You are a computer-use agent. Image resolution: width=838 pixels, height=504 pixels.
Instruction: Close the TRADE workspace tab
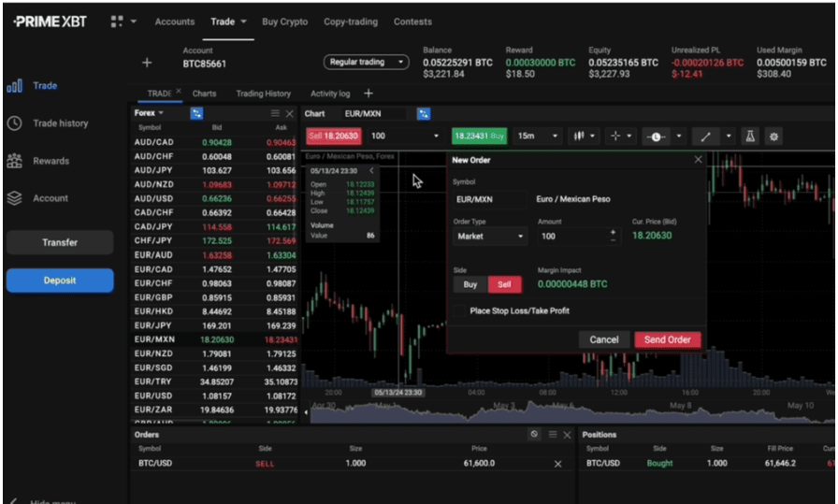point(179,91)
